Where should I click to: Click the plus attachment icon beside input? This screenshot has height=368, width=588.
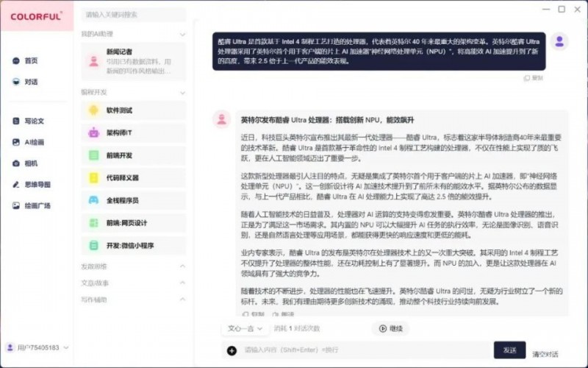(232, 350)
